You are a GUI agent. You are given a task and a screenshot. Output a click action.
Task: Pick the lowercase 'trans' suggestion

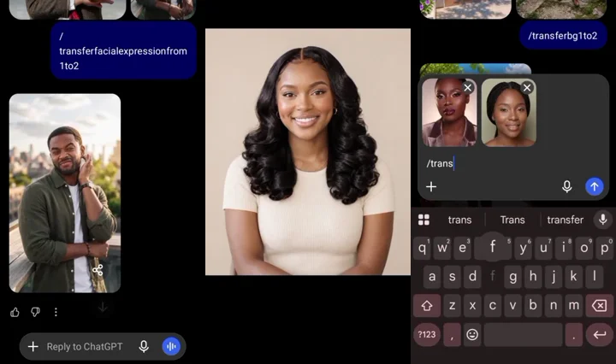(459, 220)
